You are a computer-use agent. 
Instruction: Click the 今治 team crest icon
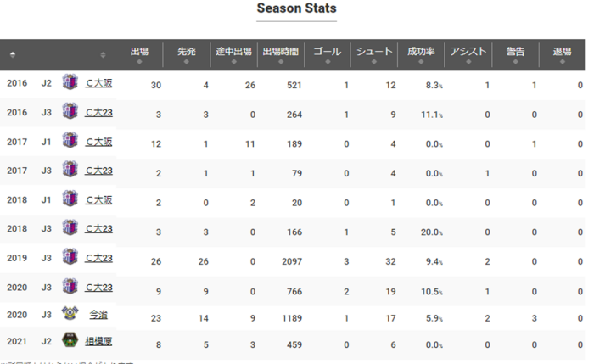coord(70,314)
